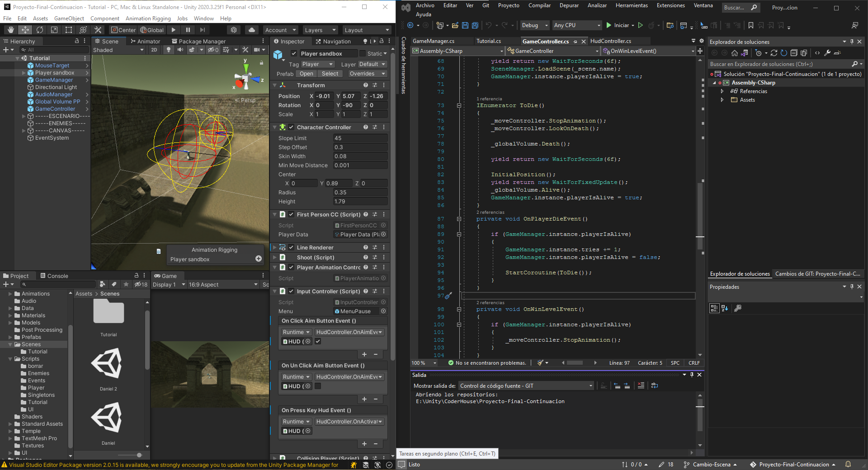Open the GameObject menu

(69, 19)
